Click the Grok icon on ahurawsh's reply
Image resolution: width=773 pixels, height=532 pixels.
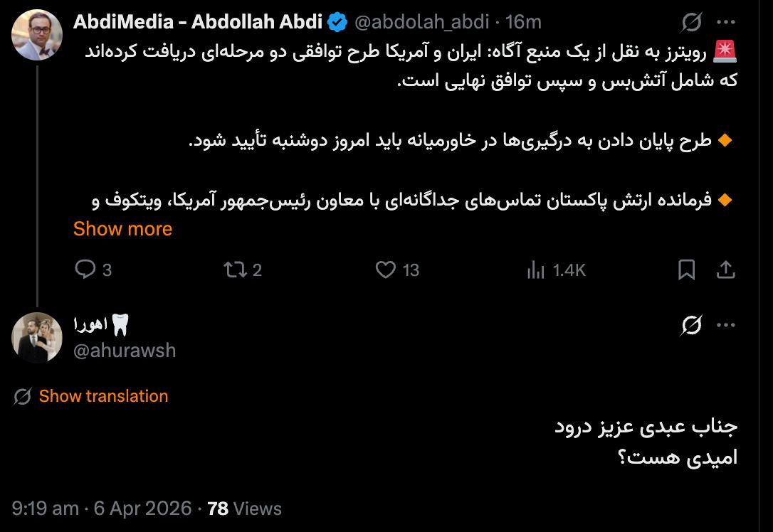pos(691,326)
